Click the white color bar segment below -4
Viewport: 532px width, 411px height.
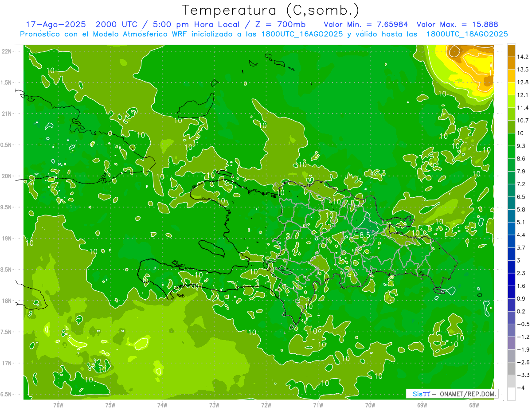511,394
